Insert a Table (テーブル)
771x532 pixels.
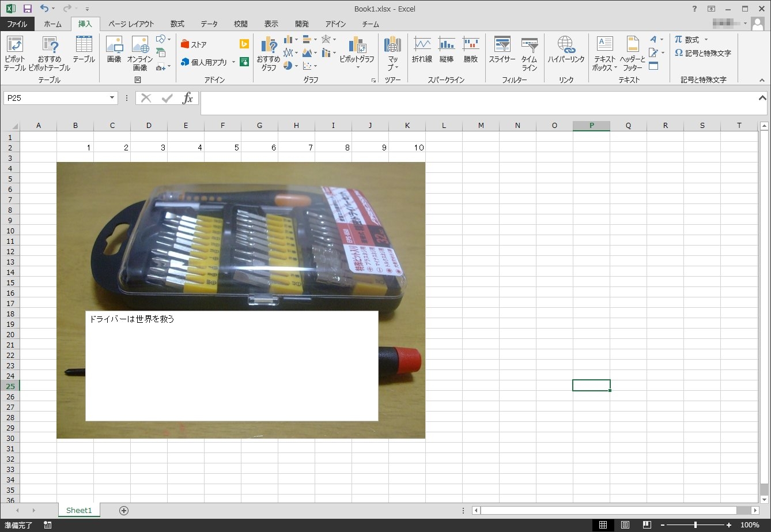point(84,50)
